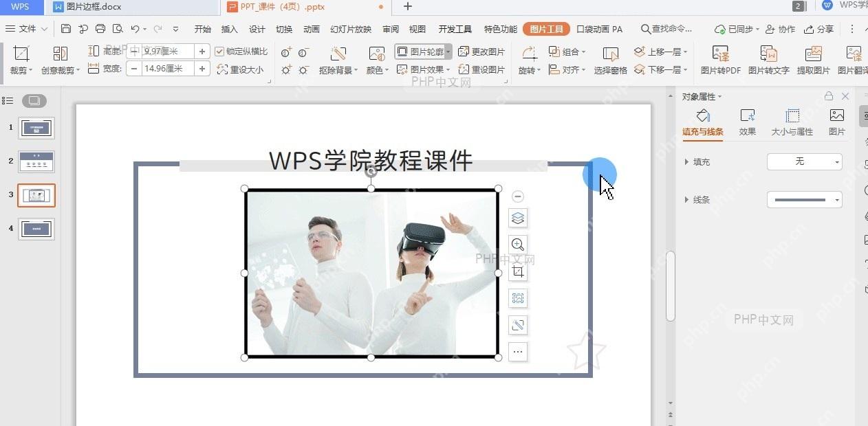Toggle the 锁定纵横比 checkbox
Screen dimensions: 868x426
219,52
